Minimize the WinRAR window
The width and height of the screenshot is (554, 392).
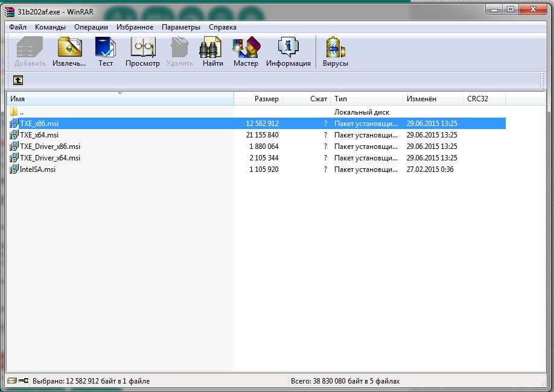pos(494,10)
